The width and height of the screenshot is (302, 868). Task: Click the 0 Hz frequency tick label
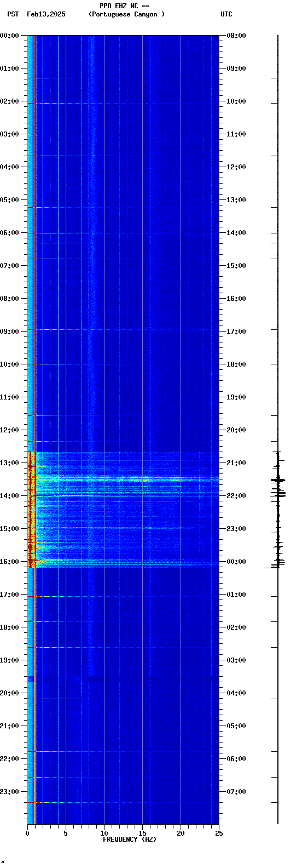pyautogui.click(x=27, y=833)
